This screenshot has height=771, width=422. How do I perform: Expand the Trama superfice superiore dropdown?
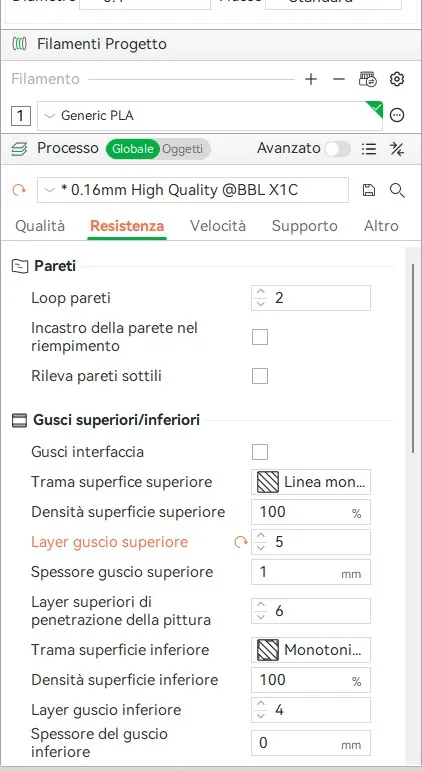[x=311, y=482]
